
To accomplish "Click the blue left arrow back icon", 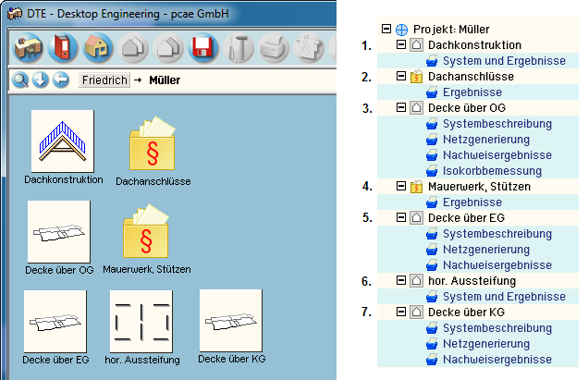I will [61, 80].
